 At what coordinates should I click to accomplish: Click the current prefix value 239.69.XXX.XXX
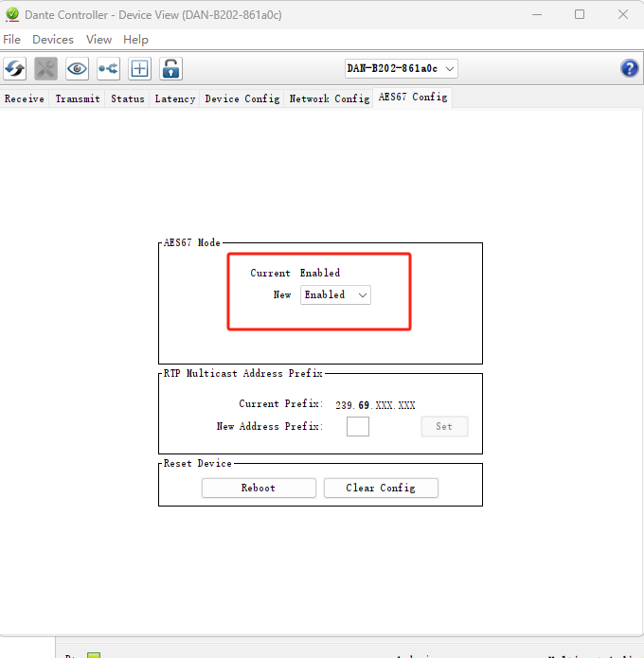tap(375, 405)
